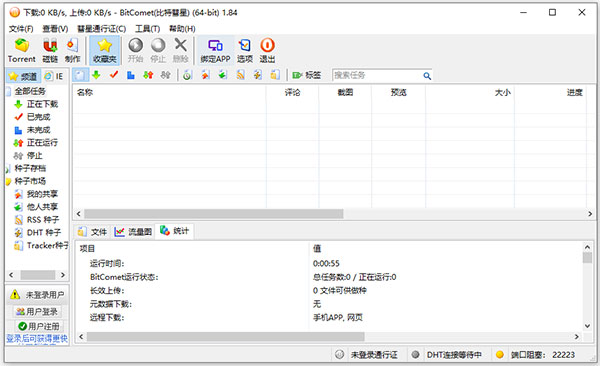Image resolution: width=600 pixels, height=366 pixels.
Task: Select 种子市场 in the sidebar
Action: tap(30, 181)
